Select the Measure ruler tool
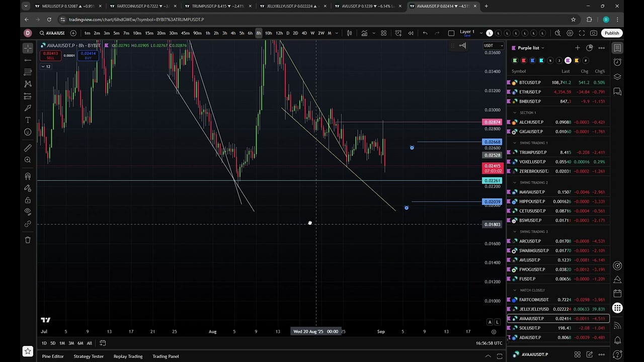644x362 pixels. [28, 148]
